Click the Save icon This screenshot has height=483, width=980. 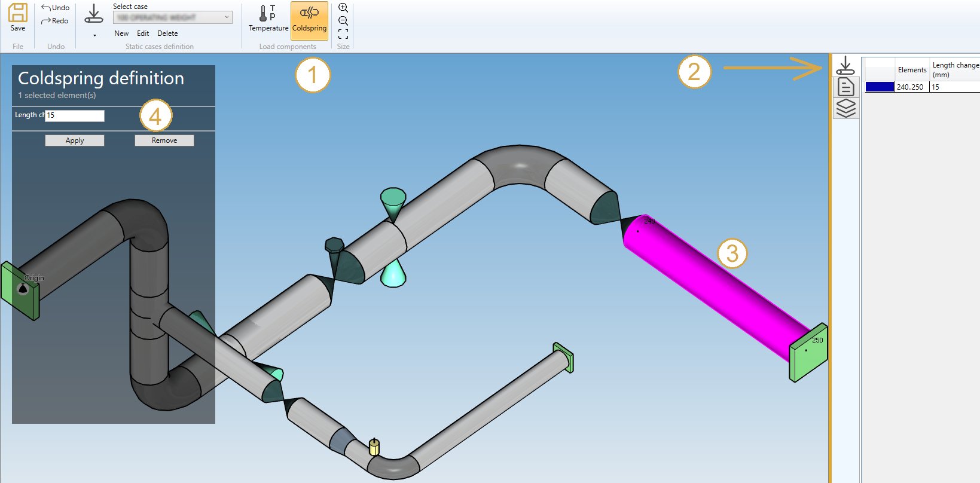click(18, 18)
